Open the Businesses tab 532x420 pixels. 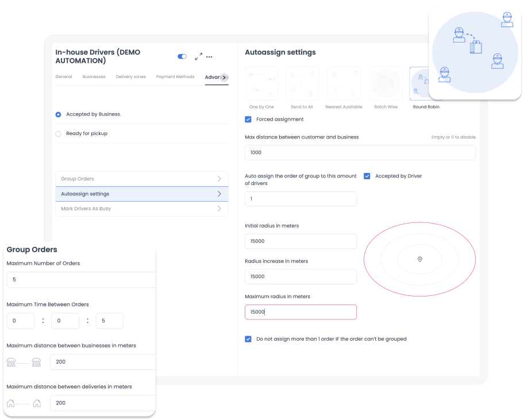pyautogui.click(x=94, y=77)
